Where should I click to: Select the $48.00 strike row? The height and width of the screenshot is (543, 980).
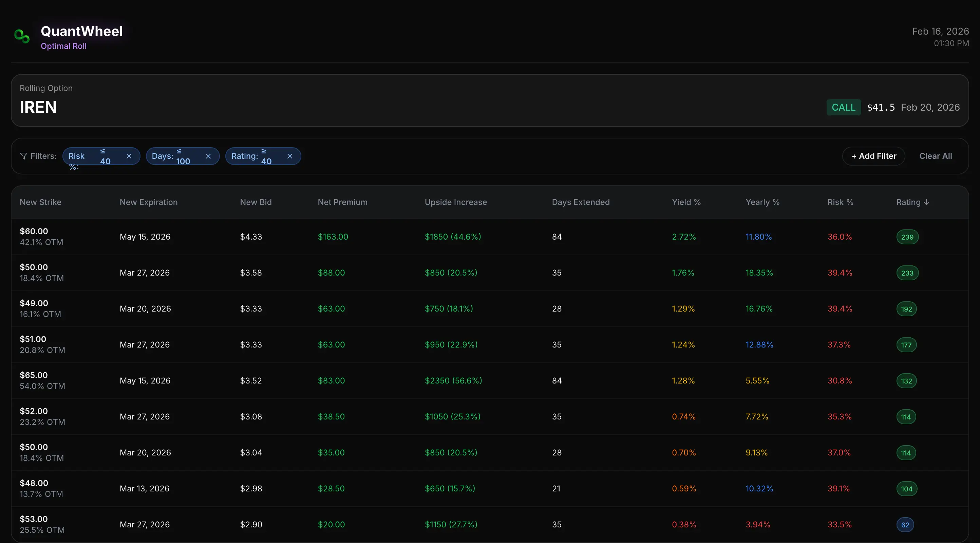click(x=490, y=489)
